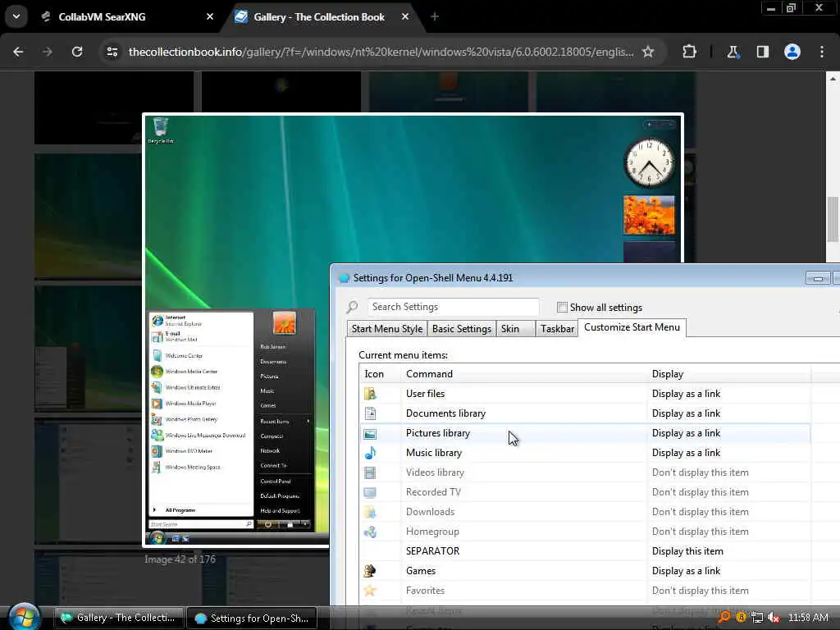840x630 pixels.
Task: Change Downloads display setting
Action: click(x=701, y=512)
